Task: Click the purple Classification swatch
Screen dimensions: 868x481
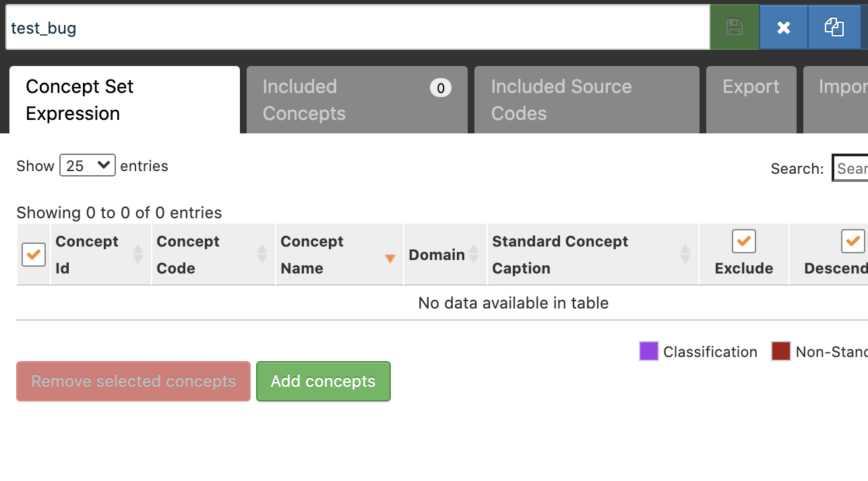Action: coord(648,351)
